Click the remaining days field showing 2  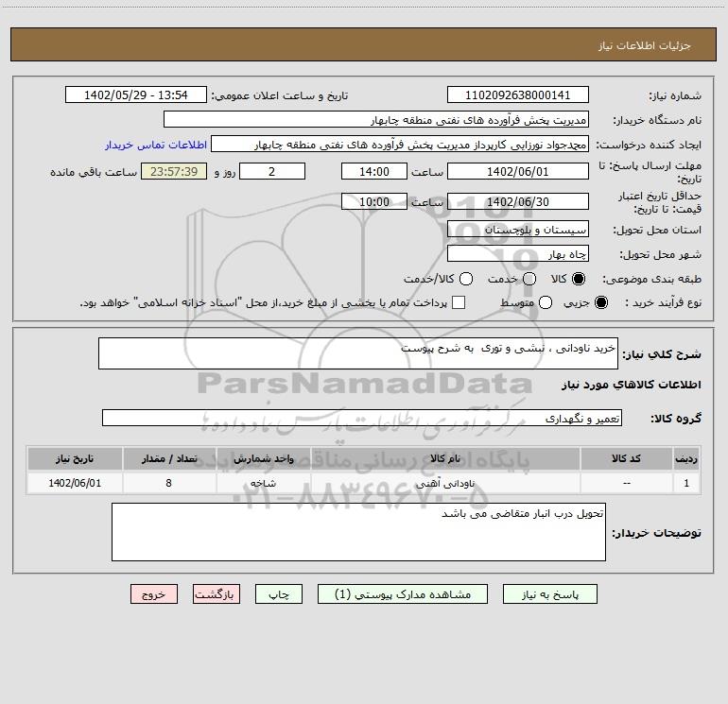[x=272, y=171]
